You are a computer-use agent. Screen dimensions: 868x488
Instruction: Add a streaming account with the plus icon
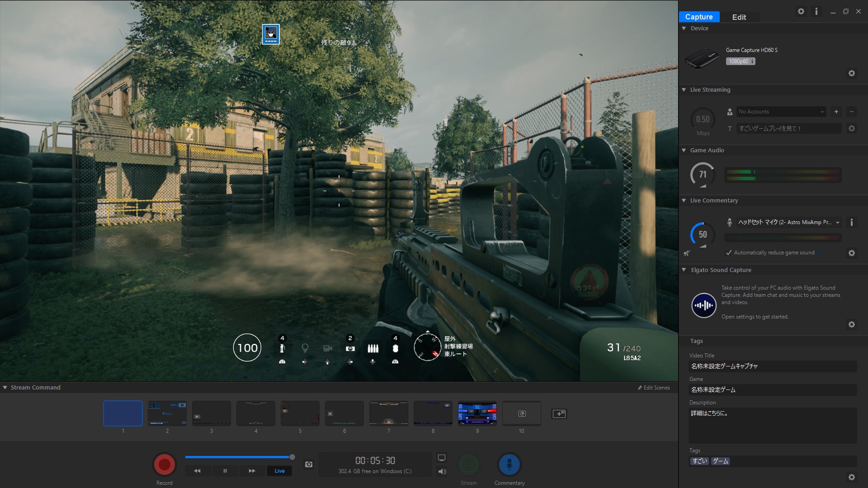[836, 112]
